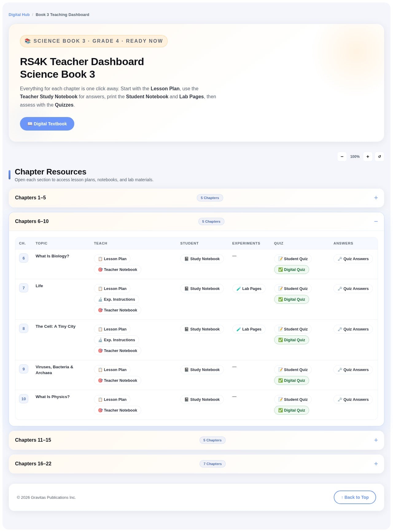
Task: Open Lab Pages for the Life chapter
Action: point(249,289)
